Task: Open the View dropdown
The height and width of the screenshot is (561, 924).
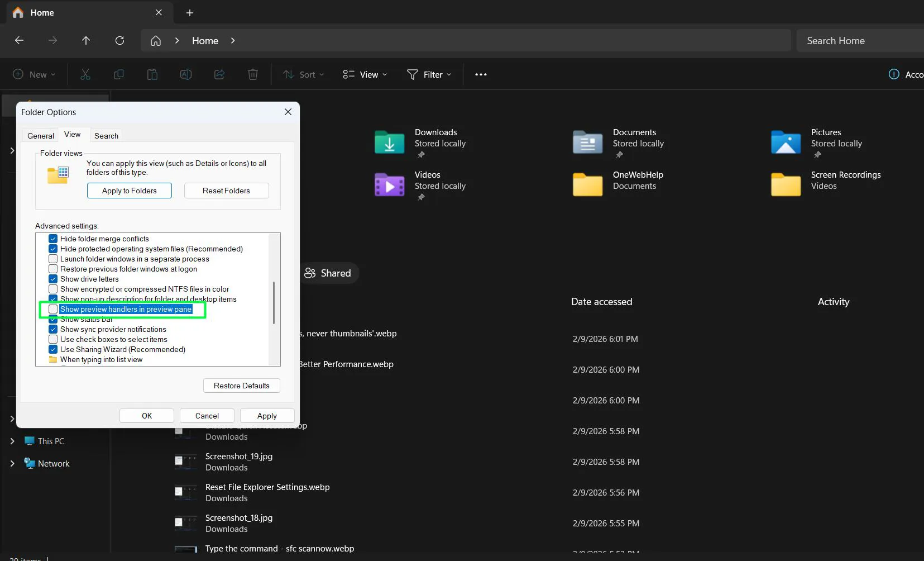Action: (x=365, y=74)
